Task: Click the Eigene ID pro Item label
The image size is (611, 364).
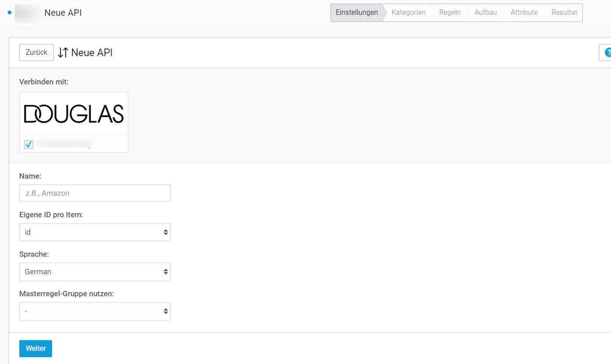Action: (51, 215)
